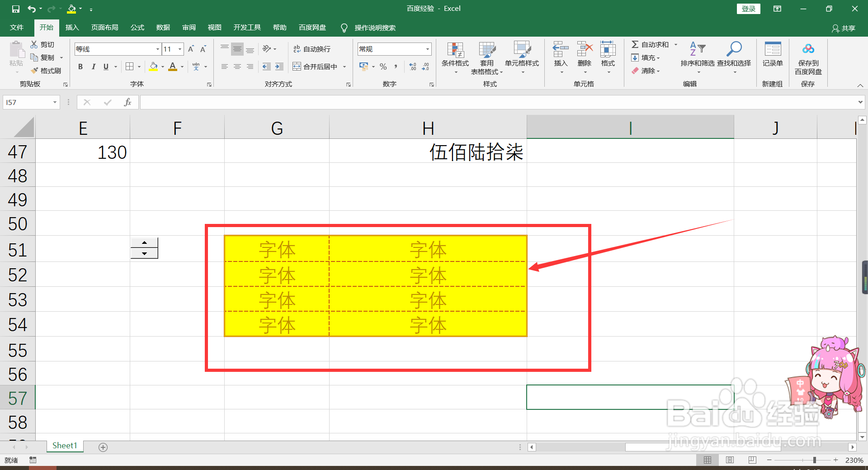
Task: Click the 登录 login button
Action: click(749, 9)
